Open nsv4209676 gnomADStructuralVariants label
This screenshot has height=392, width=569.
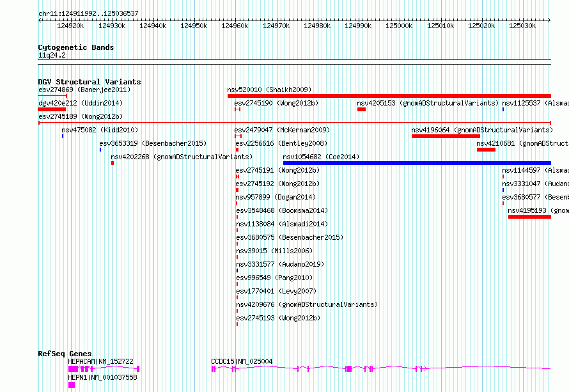coord(307,304)
